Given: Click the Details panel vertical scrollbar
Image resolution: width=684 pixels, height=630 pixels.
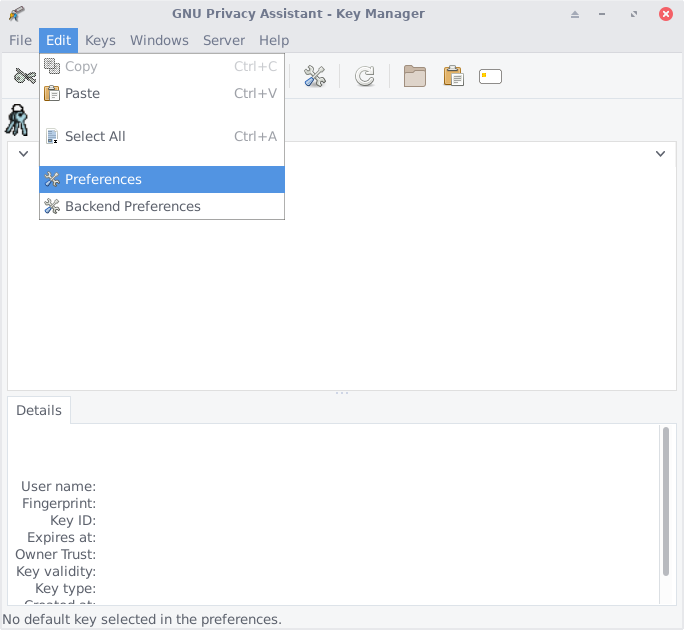Looking at the screenshot, I should (666, 500).
